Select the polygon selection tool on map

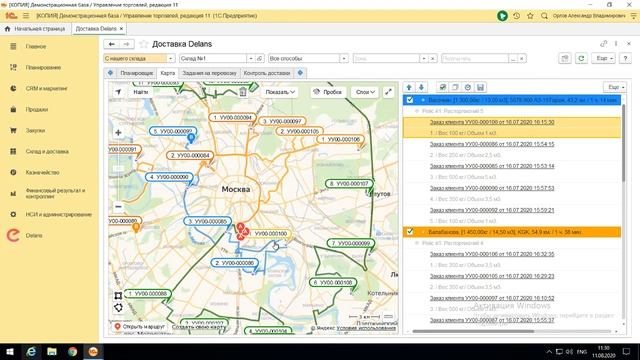point(118,307)
